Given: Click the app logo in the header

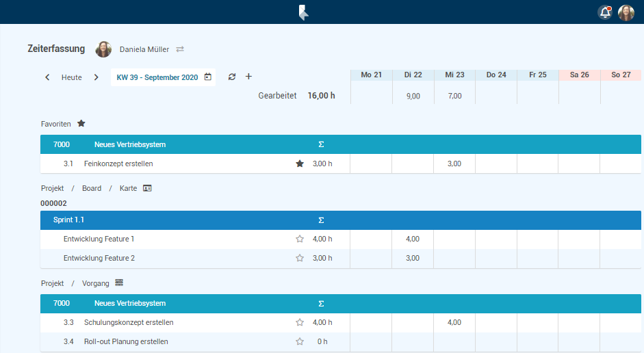Looking at the screenshot, I should [303, 12].
